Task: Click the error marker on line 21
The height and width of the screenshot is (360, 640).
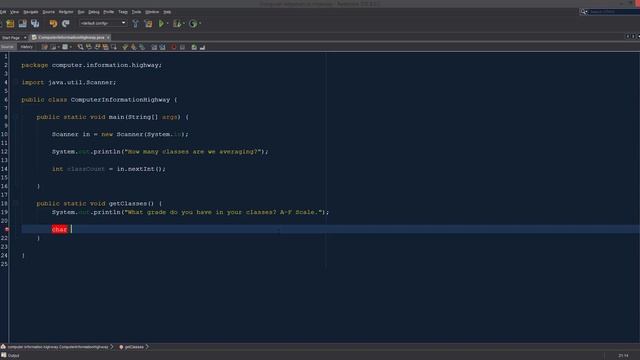Action: coord(7,229)
